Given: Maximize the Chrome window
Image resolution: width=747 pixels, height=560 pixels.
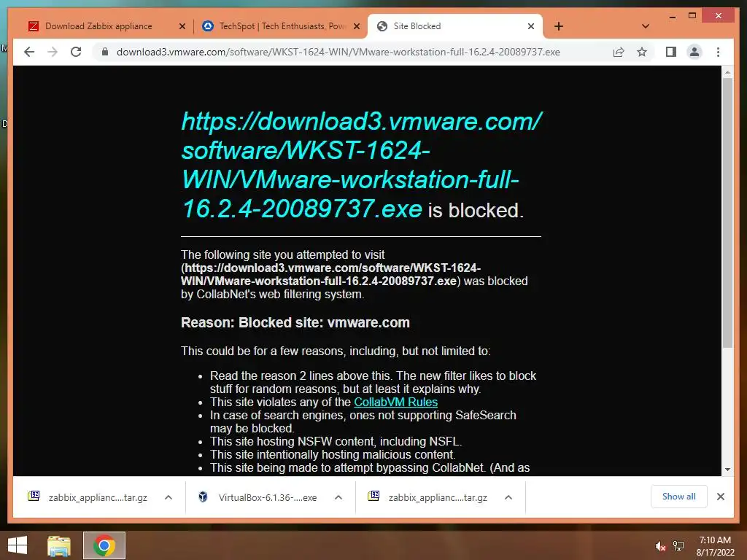Looking at the screenshot, I should coord(692,16).
